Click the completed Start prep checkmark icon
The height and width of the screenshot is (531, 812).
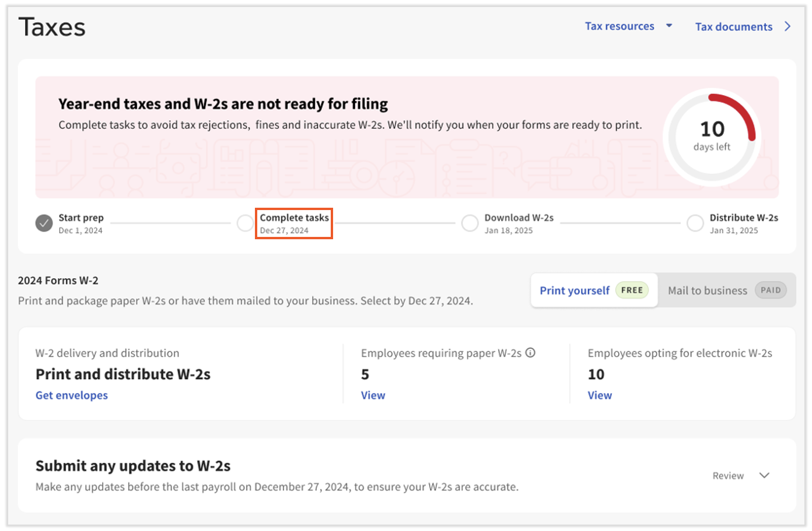pyautogui.click(x=44, y=223)
